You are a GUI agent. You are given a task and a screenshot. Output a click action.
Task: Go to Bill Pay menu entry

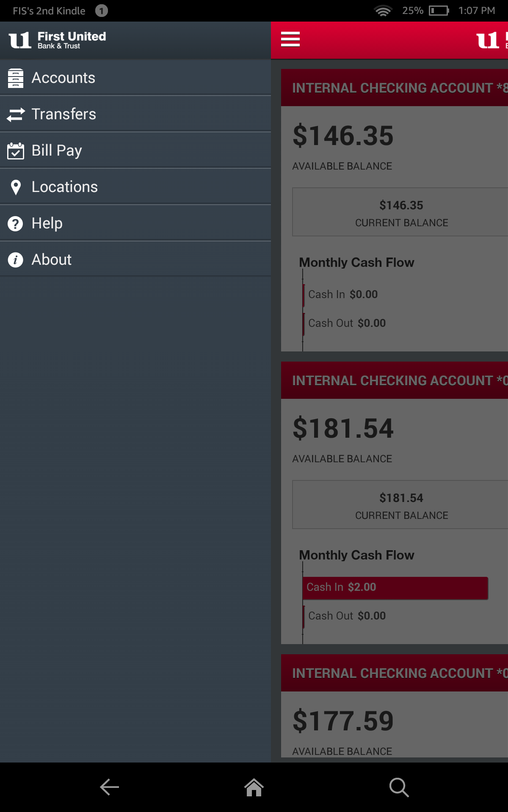[x=57, y=151]
